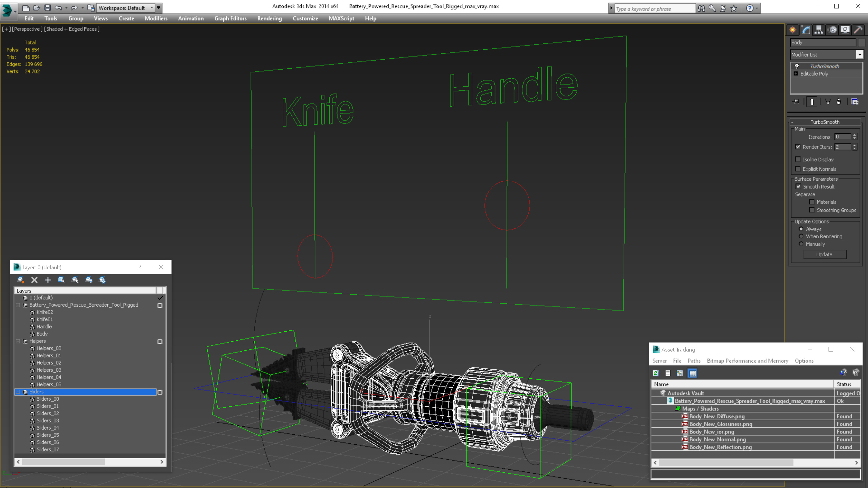
Task: Collapse the Battery_Powered_Rescue_Spreader_Tool_Rigged layer
Action: 18,305
